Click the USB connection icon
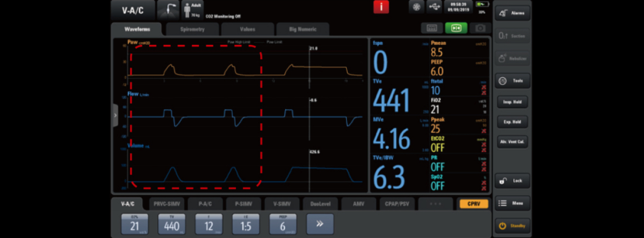Viewport: 644px width, 238px height. pos(434,8)
